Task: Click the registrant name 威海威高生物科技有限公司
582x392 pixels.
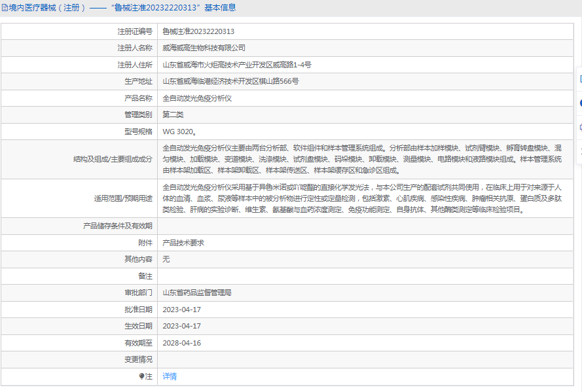Action: coord(204,48)
